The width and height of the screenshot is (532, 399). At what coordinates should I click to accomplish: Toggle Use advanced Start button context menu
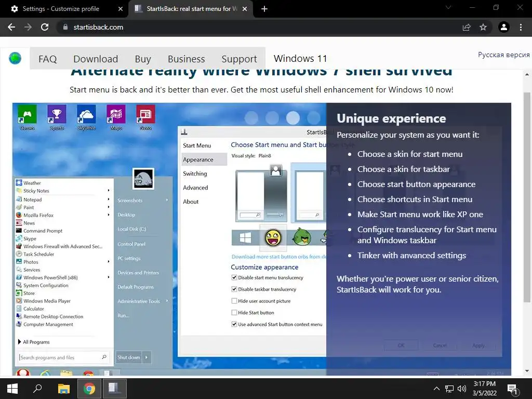pyautogui.click(x=234, y=324)
